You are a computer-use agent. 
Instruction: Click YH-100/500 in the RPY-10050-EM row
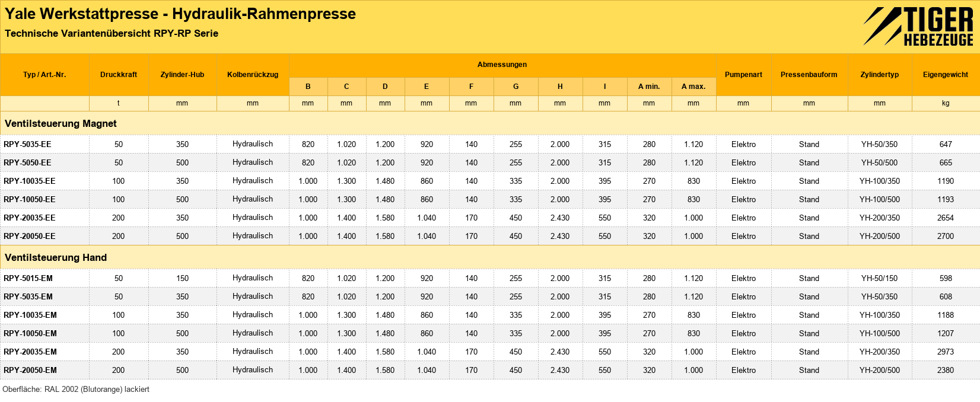click(880, 333)
